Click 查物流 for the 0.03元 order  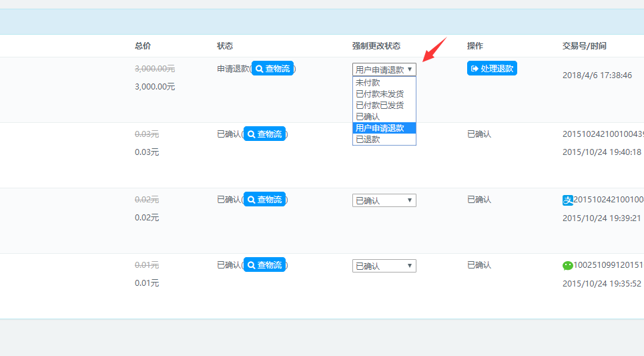pos(264,134)
